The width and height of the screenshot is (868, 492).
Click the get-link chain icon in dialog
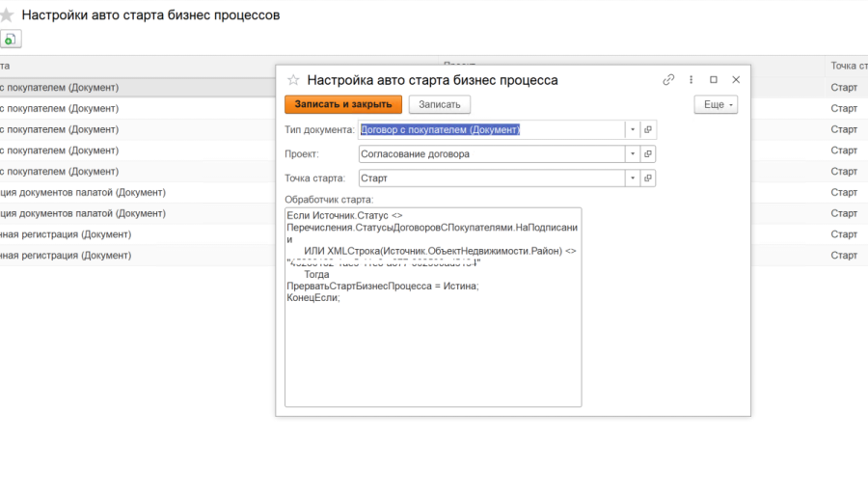point(668,80)
